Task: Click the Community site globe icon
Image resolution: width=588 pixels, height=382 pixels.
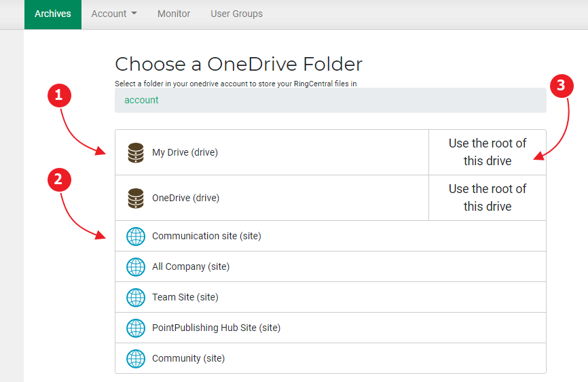Action: point(135,358)
